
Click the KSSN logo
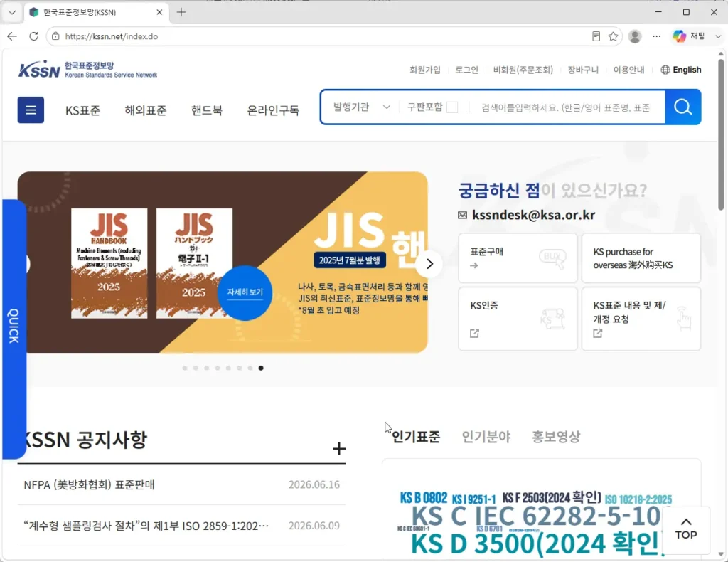(x=87, y=70)
